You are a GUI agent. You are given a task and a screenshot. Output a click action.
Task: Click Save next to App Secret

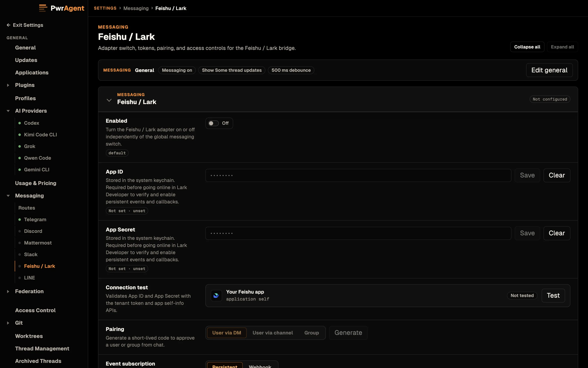(527, 233)
